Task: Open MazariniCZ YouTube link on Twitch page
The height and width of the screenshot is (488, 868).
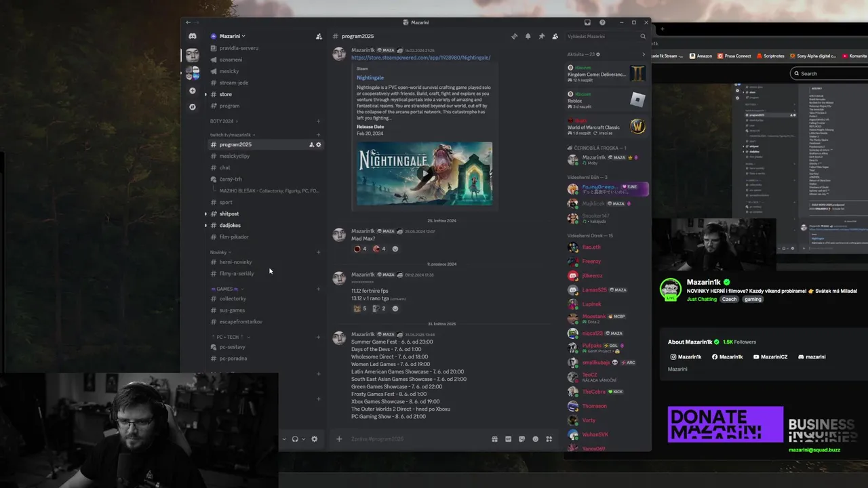Action: click(770, 357)
